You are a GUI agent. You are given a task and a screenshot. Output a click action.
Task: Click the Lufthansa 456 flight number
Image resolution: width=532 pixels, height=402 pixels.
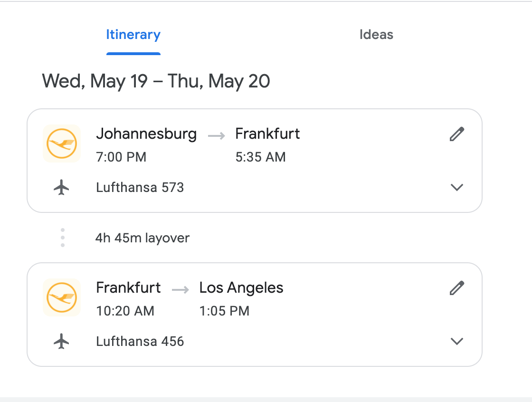pyautogui.click(x=140, y=341)
